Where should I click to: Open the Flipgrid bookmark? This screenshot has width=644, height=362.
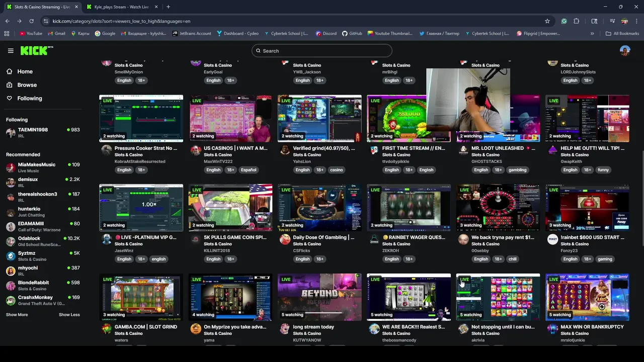pos(538,34)
